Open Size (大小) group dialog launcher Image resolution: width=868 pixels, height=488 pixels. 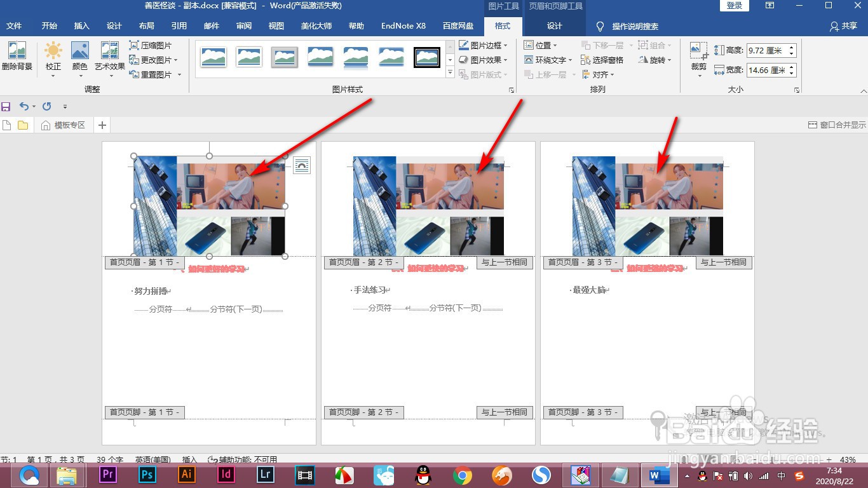pos(797,90)
